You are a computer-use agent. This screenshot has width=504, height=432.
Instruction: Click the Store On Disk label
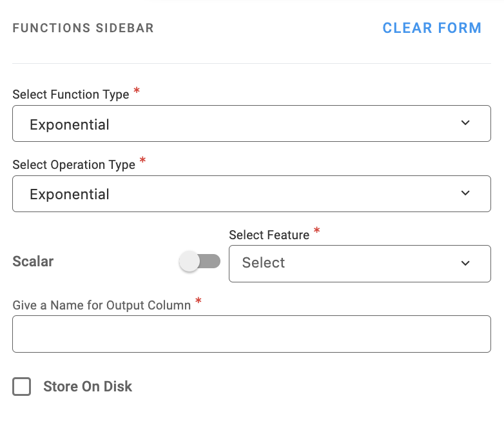click(x=88, y=387)
